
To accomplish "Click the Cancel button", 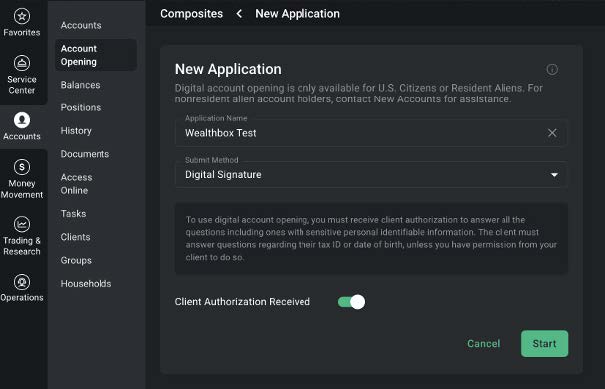I will pyautogui.click(x=483, y=343).
